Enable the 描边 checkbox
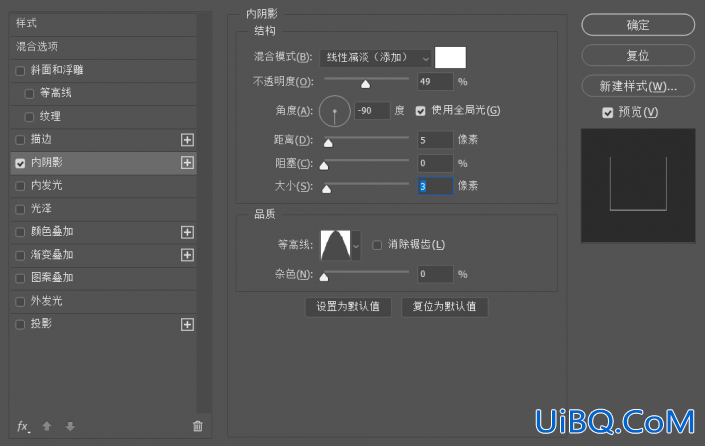The height and width of the screenshot is (446, 705). pos(20,140)
